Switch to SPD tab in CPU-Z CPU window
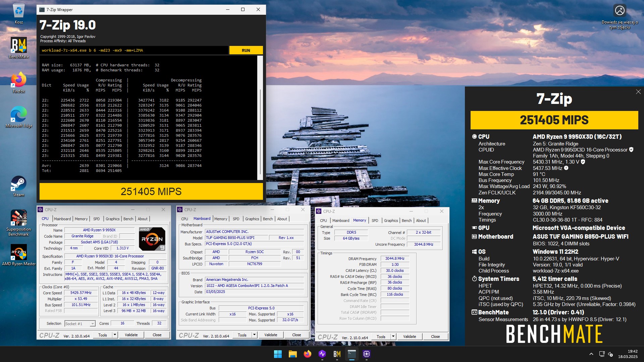 pos(97,219)
